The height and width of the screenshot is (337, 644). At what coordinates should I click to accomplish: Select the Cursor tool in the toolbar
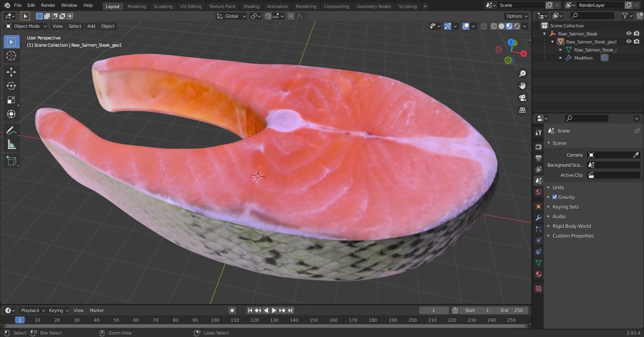(x=11, y=56)
